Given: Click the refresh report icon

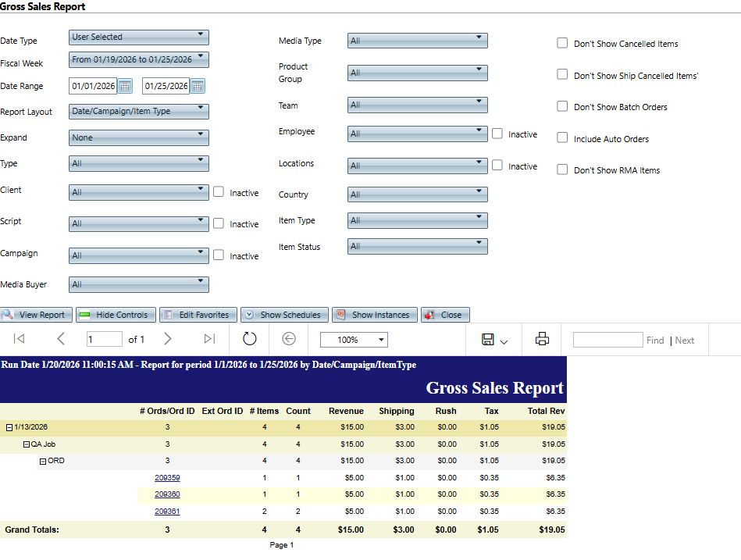Looking at the screenshot, I should (249, 339).
